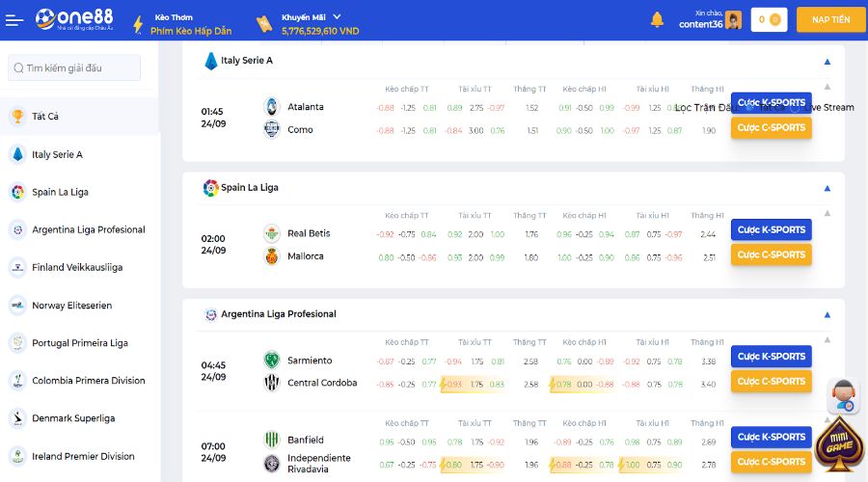Collapse the Italy Serie A section
Screen dimensions: 868x482
(827, 62)
